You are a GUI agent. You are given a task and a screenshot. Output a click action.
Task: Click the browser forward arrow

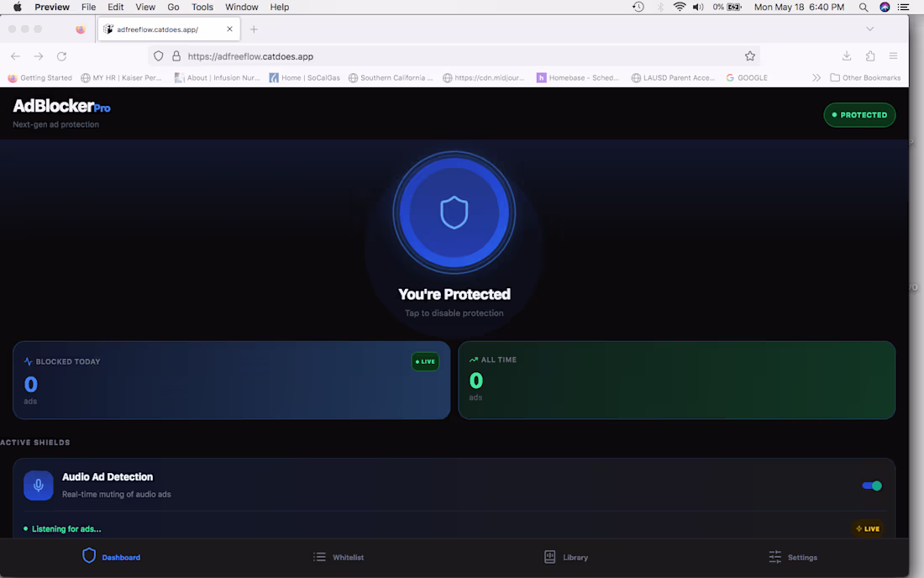tap(39, 56)
